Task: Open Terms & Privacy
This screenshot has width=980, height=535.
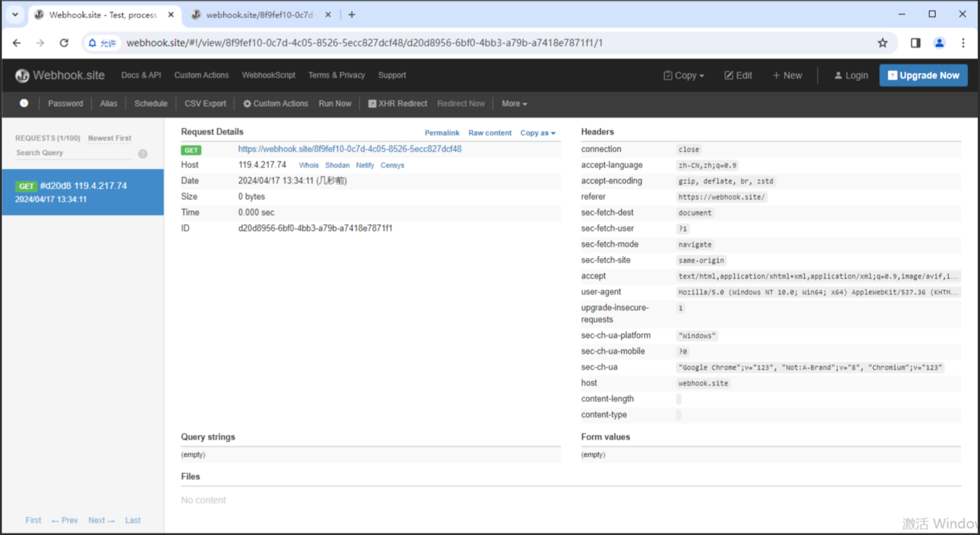Action: click(x=336, y=75)
